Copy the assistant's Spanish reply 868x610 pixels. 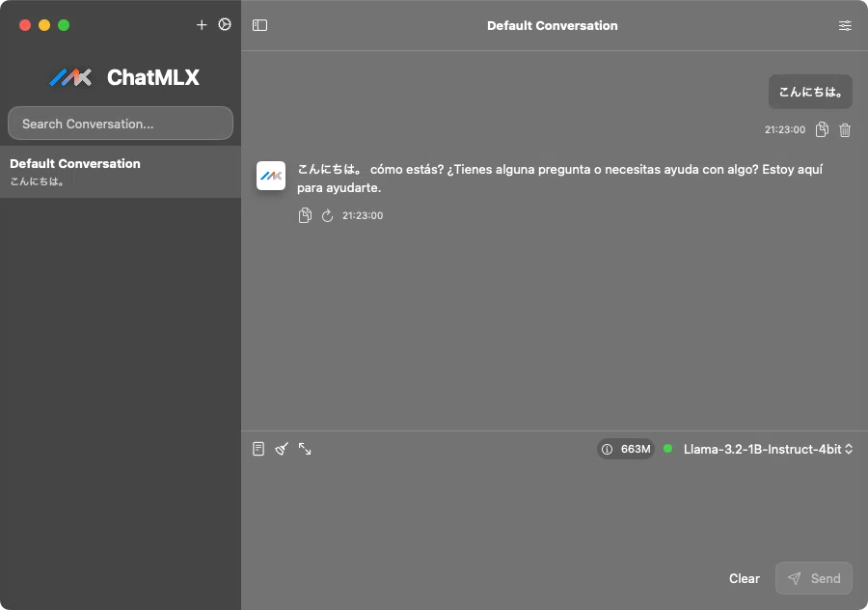point(305,215)
